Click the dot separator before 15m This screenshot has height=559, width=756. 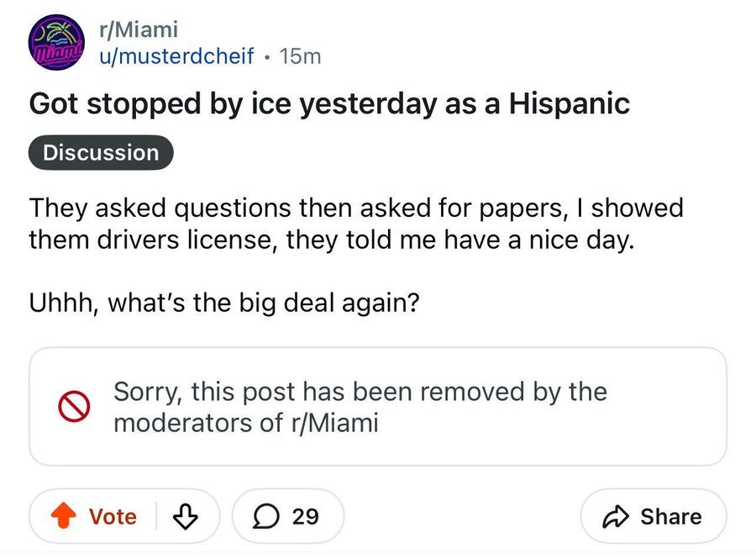point(266,57)
